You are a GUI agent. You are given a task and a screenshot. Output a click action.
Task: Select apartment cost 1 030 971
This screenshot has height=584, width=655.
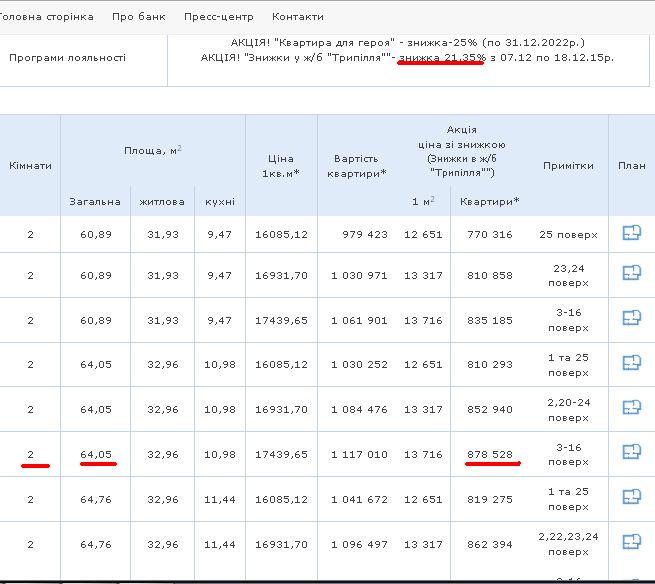[359, 276]
